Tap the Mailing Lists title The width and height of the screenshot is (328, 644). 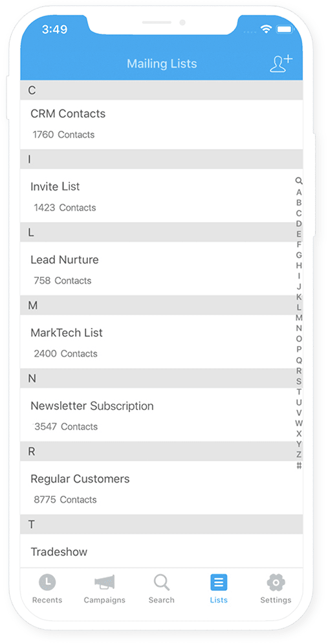[162, 63]
